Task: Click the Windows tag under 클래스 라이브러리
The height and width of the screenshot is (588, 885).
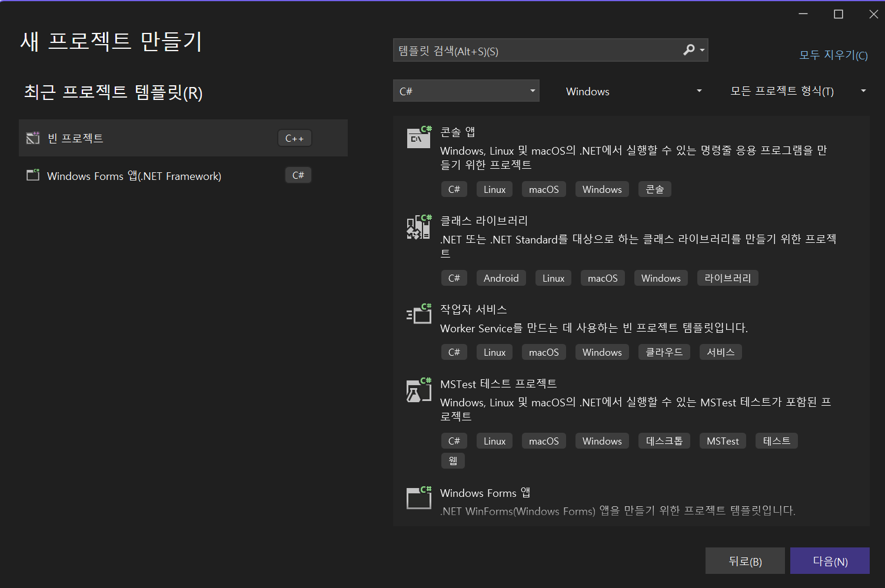Action: pyautogui.click(x=661, y=278)
